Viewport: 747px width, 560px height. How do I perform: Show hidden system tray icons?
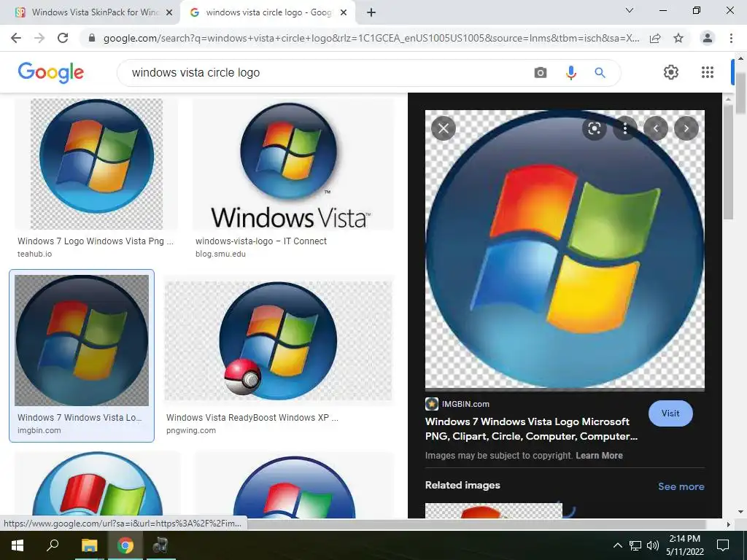click(617, 545)
